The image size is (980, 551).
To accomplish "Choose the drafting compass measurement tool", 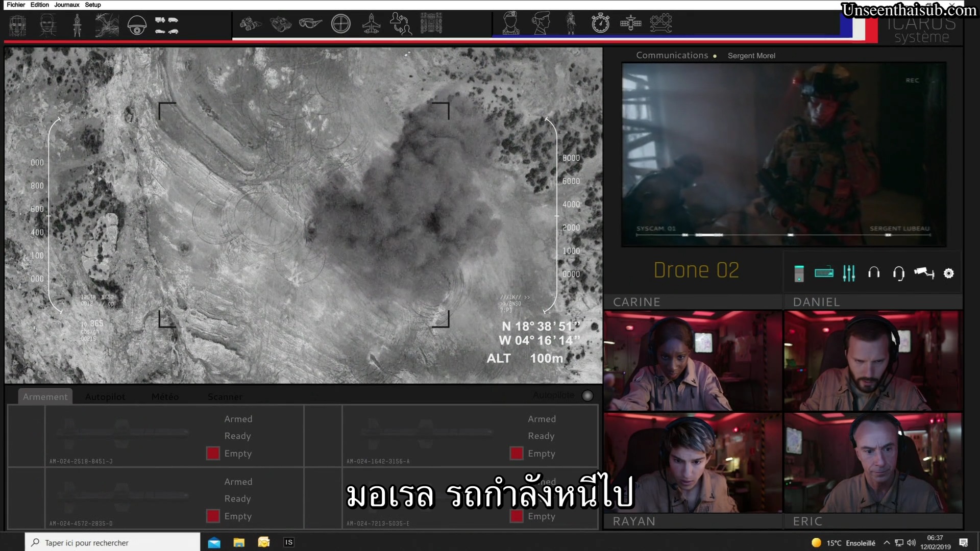I will (x=77, y=24).
